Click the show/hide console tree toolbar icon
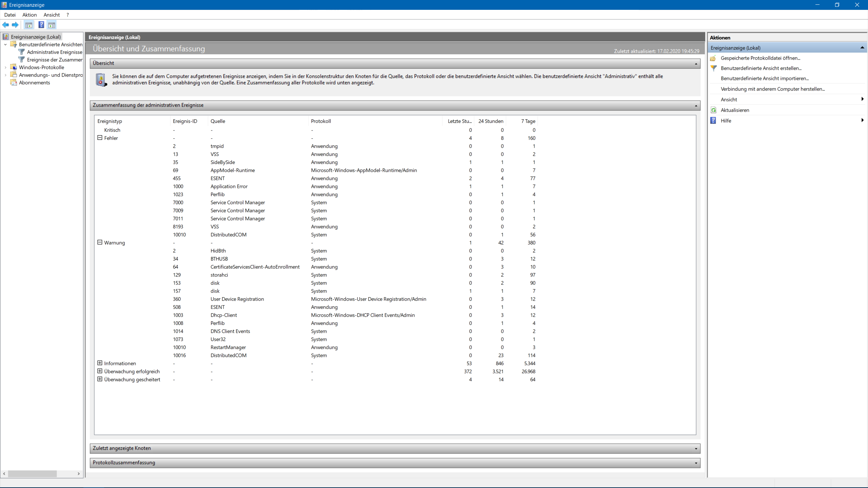 click(x=29, y=25)
